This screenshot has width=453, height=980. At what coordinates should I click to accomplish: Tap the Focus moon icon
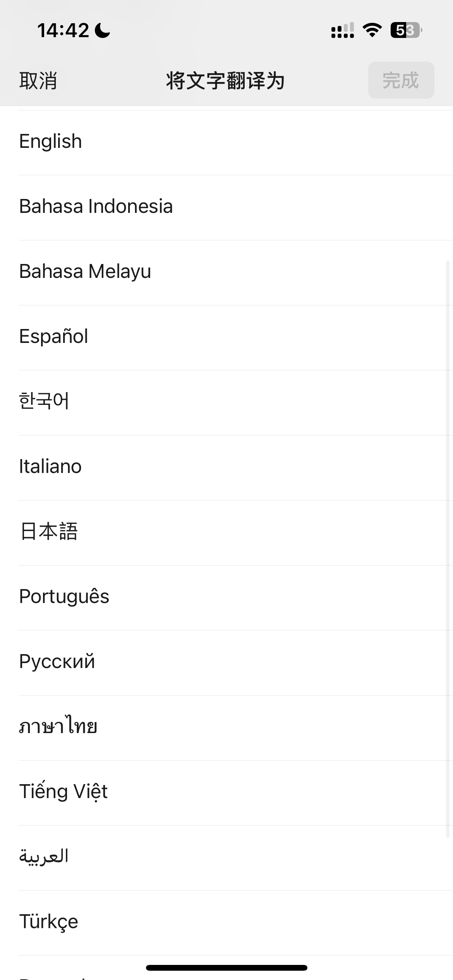coord(102,30)
